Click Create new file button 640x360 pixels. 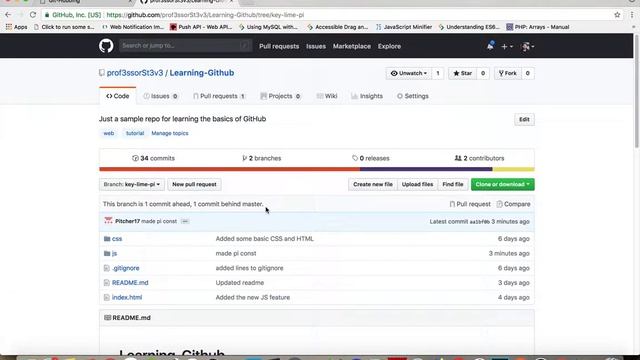point(373,184)
